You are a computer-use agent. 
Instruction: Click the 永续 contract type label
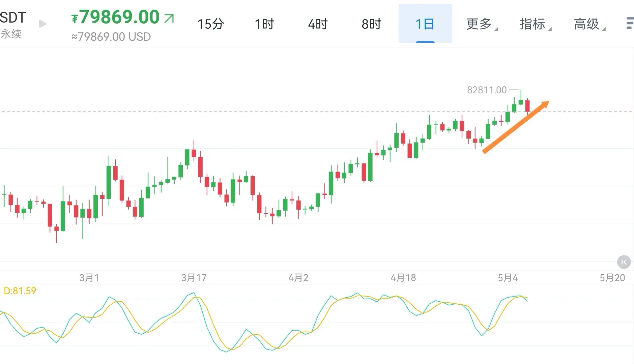(x=11, y=34)
